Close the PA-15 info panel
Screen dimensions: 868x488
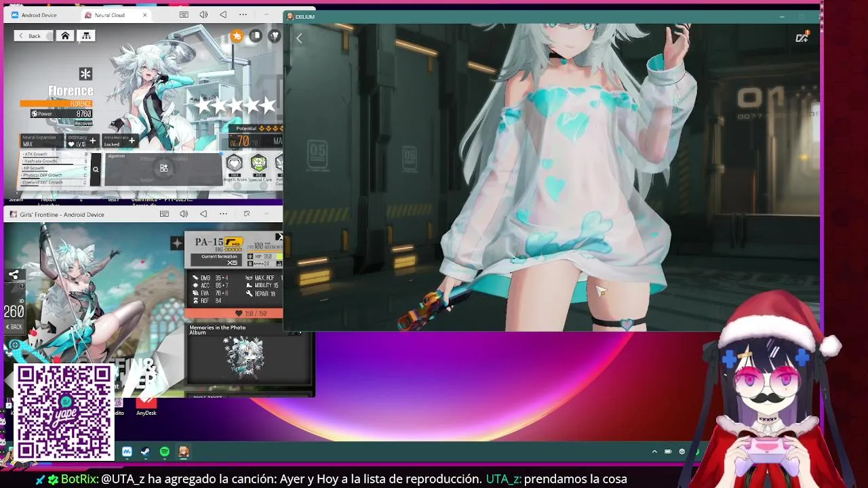point(279,237)
